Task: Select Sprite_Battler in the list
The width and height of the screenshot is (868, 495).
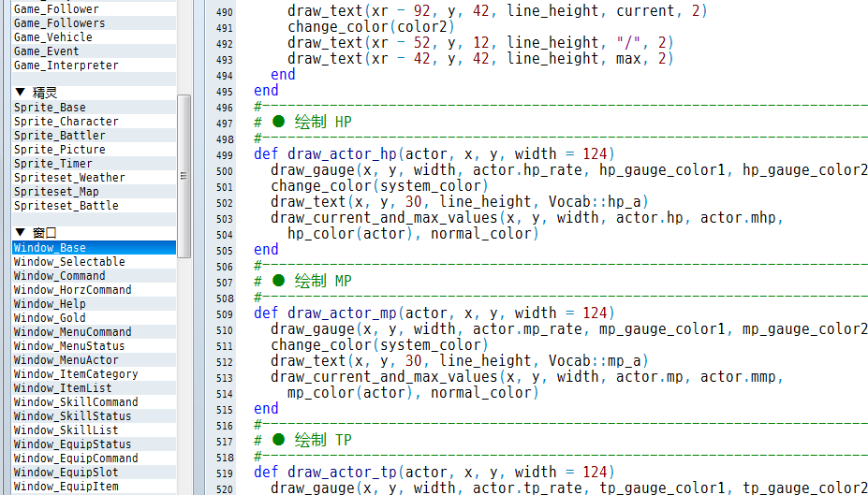Action: (x=95, y=136)
